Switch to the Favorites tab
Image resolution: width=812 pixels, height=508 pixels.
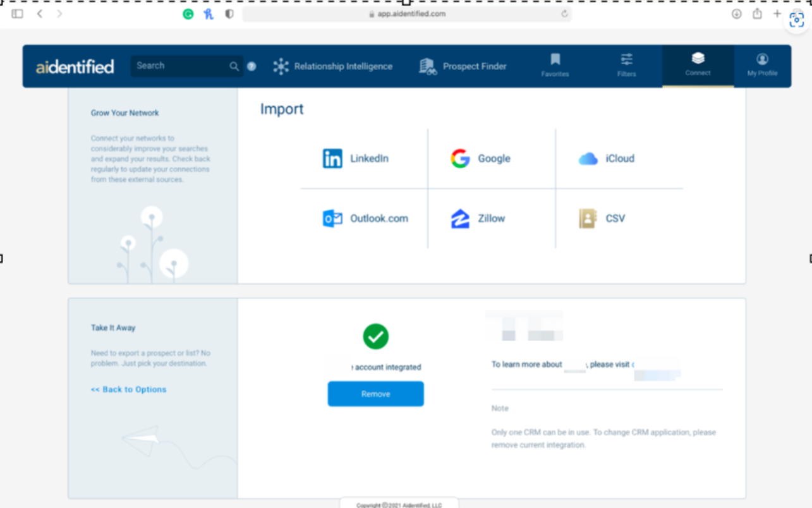coord(555,66)
